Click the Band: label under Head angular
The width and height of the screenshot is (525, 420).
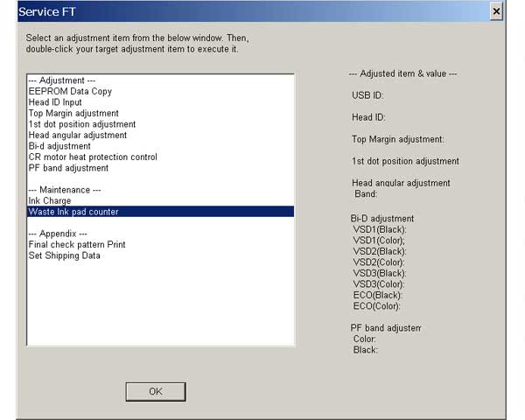point(366,194)
